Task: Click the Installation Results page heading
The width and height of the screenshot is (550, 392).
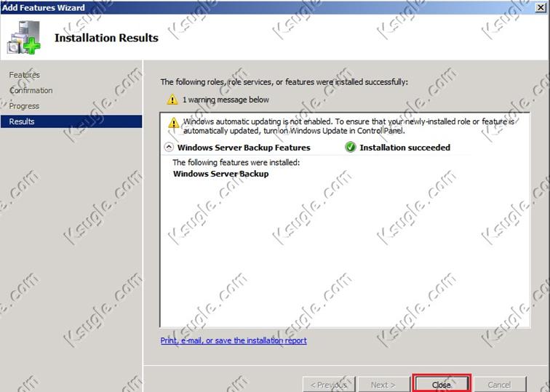Action: tap(106, 38)
